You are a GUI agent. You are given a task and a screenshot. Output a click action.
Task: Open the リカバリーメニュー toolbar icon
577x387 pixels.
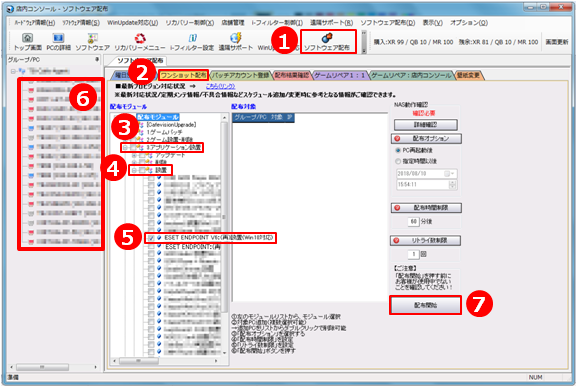140,42
